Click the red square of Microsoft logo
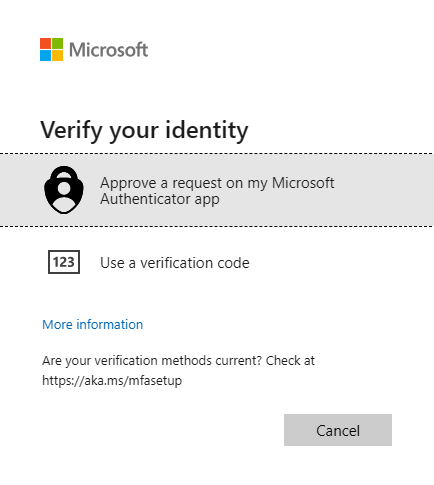Screen dimensions: 434x485 pyautogui.click(x=45, y=43)
